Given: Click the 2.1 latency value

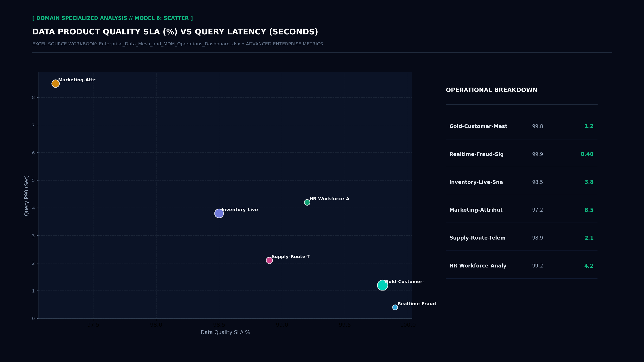Looking at the screenshot, I should coord(589,238).
